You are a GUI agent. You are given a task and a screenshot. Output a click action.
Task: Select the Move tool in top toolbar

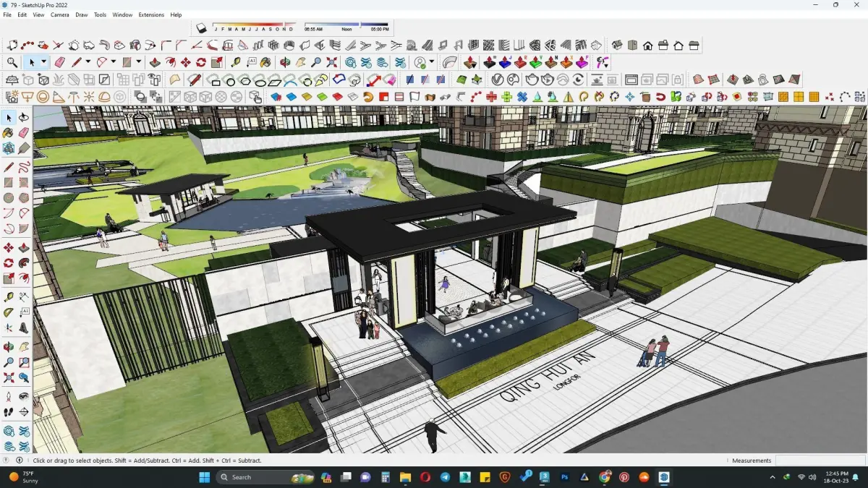point(186,63)
